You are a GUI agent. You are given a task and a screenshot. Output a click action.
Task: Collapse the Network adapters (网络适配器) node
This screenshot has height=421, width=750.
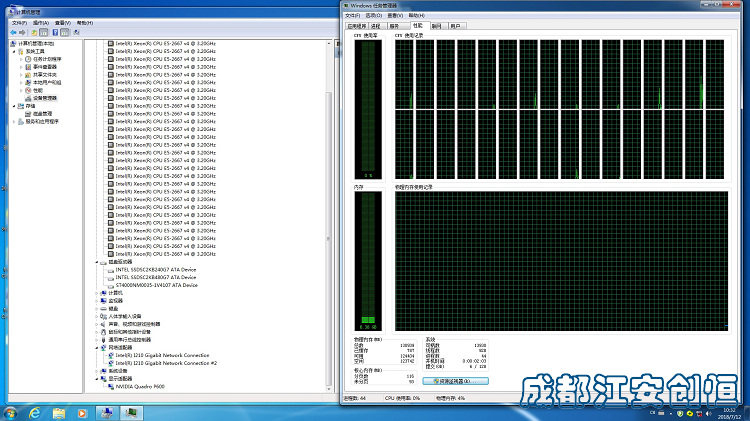[x=97, y=348]
